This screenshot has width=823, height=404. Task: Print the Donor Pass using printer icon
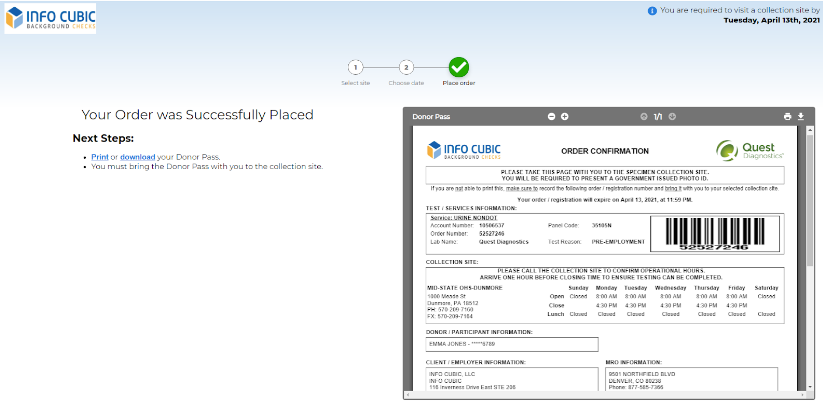pos(787,116)
